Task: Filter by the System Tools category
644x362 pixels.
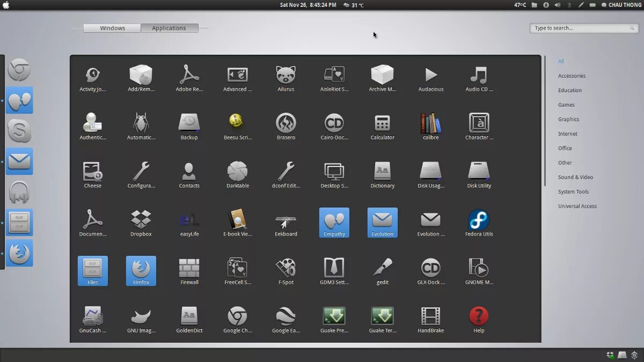Action: [x=573, y=191]
